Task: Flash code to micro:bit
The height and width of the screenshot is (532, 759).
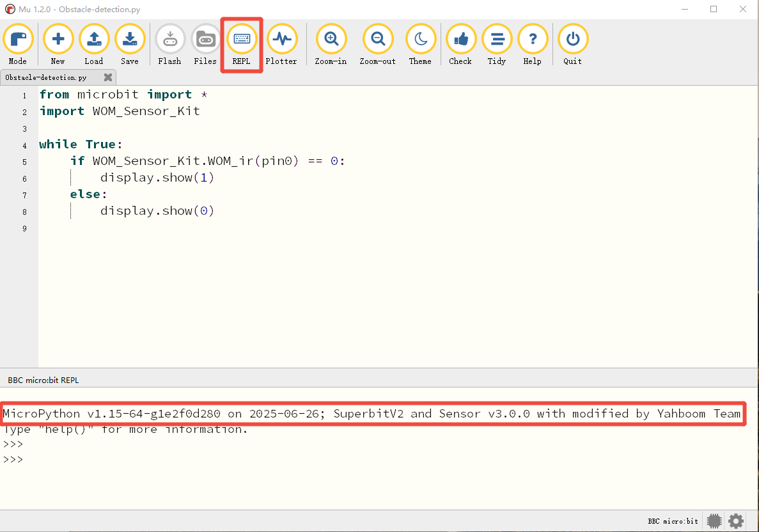Action: pyautogui.click(x=170, y=45)
